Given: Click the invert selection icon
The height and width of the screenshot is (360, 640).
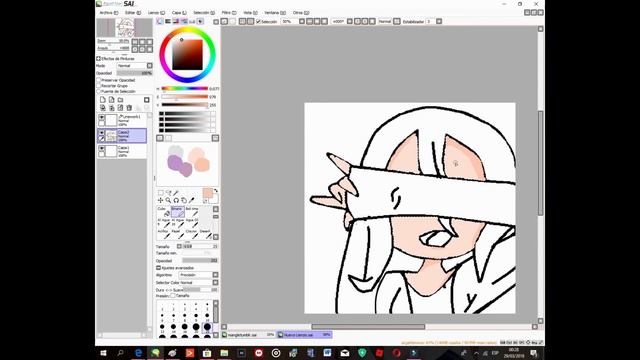Looking at the screenshot, I should tap(251, 21).
